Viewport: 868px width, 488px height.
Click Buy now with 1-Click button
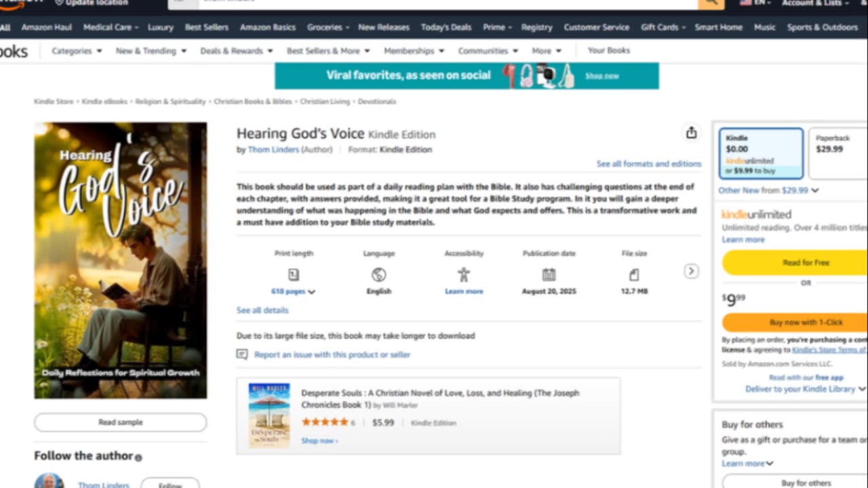click(795, 323)
